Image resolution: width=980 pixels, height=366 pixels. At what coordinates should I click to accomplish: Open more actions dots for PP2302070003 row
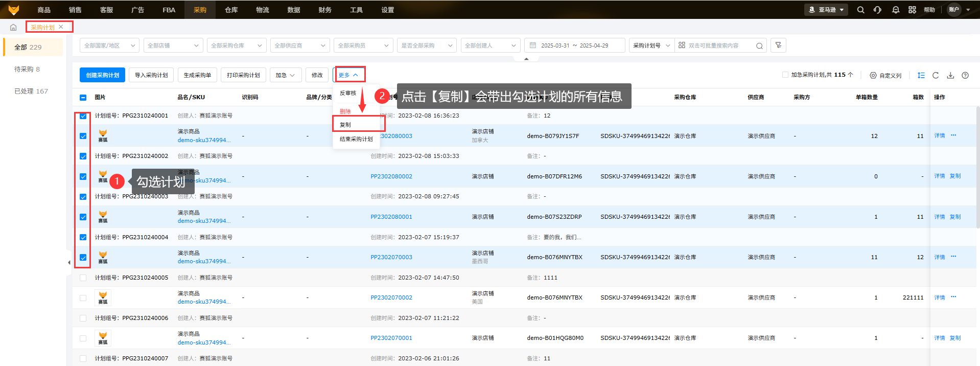(953, 257)
